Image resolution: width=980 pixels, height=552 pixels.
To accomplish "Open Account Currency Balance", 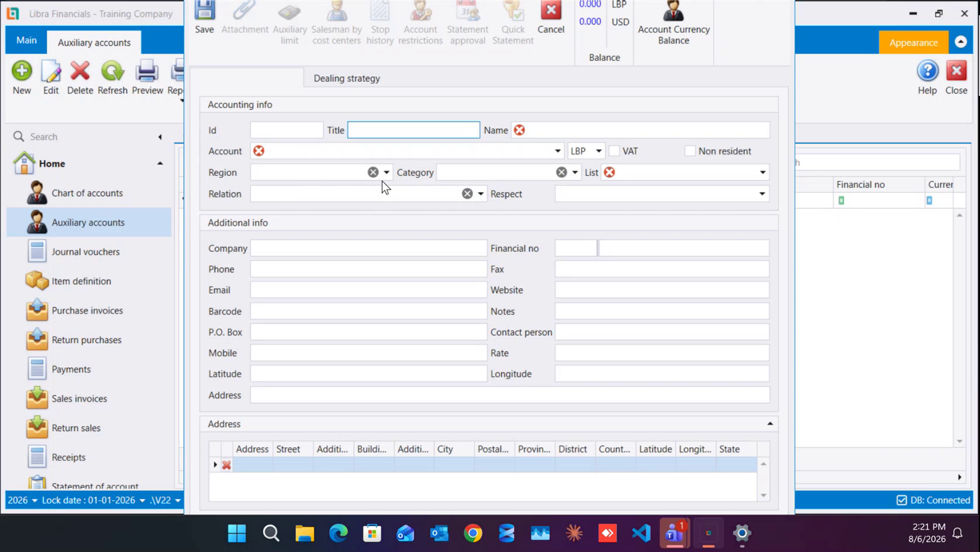I will [673, 22].
